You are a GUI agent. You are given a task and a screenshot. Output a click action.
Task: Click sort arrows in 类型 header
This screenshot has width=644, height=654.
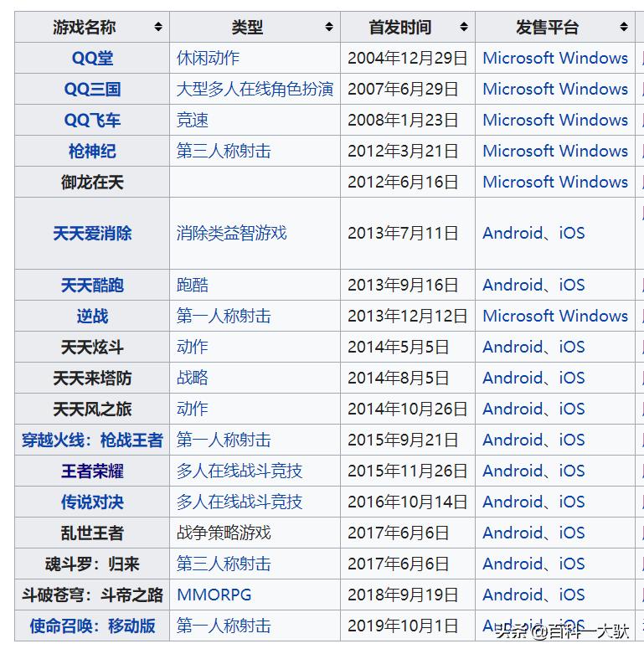click(x=329, y=28)
